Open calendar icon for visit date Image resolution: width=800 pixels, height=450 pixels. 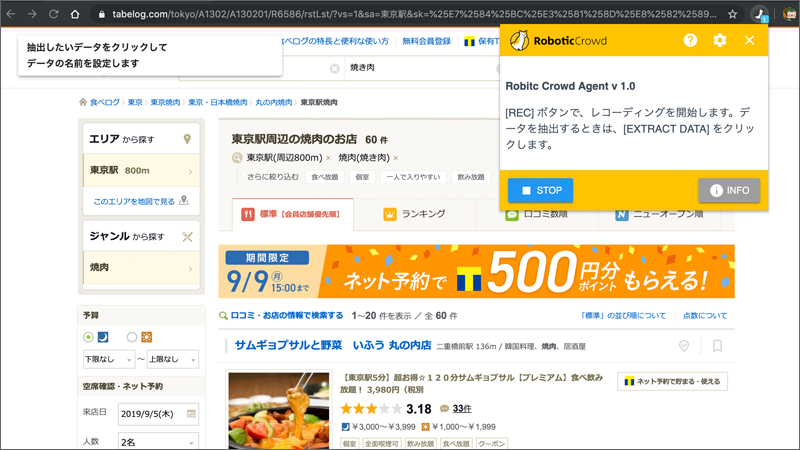pos(191,414)
